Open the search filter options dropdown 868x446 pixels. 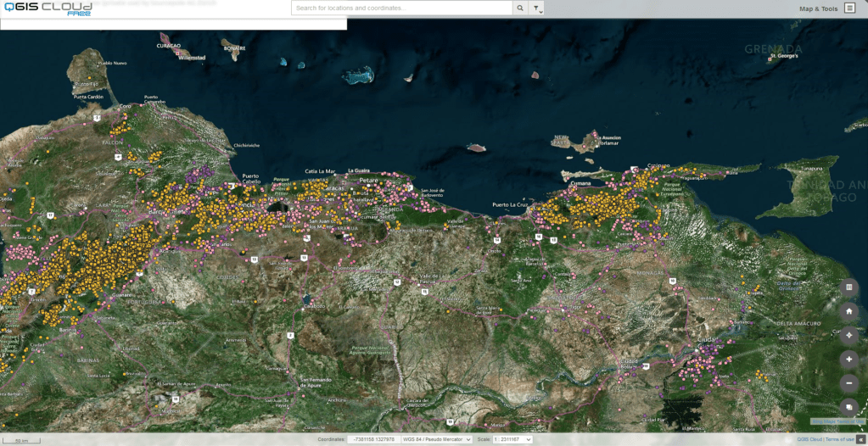(536, 8)
